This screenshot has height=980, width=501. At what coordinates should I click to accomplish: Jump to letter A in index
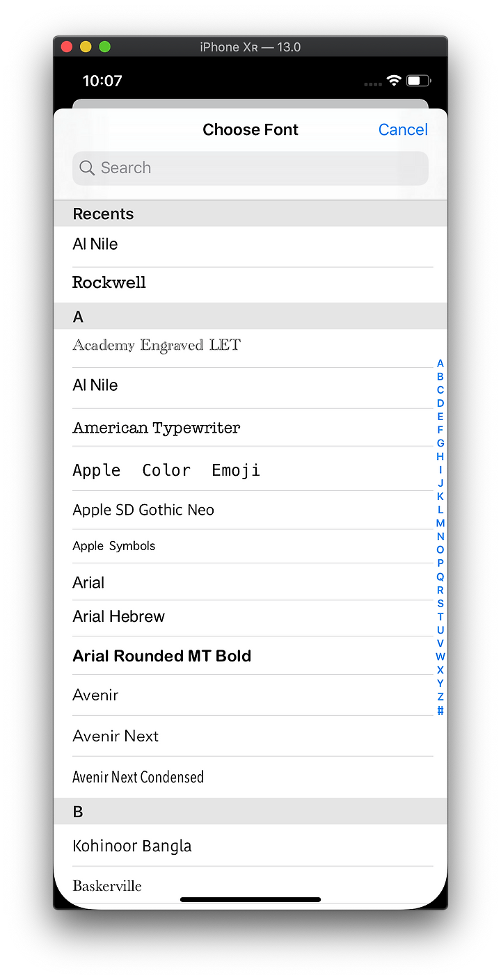pos(440,363)
